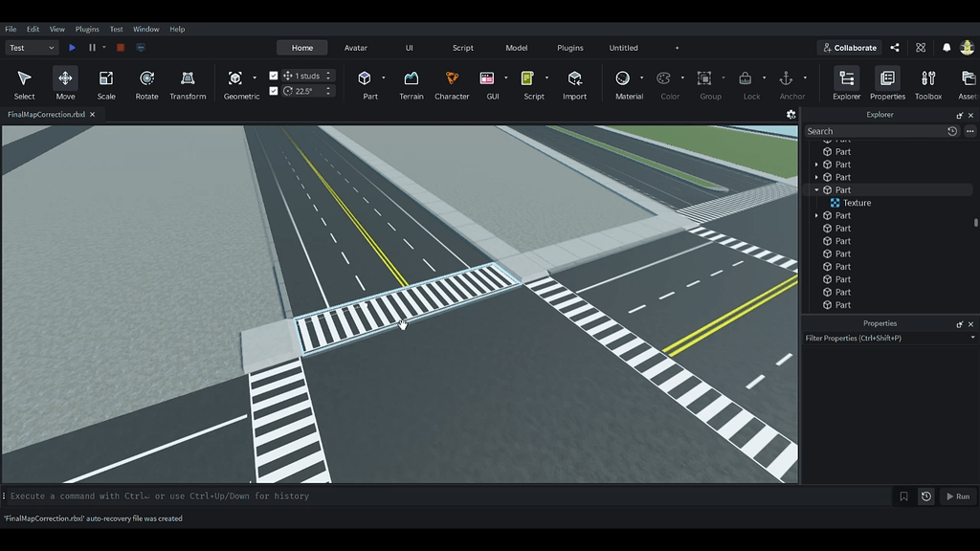980x551 pixels.
Task: Collapse the selected Part with Texture
Action: pos(816,190)
